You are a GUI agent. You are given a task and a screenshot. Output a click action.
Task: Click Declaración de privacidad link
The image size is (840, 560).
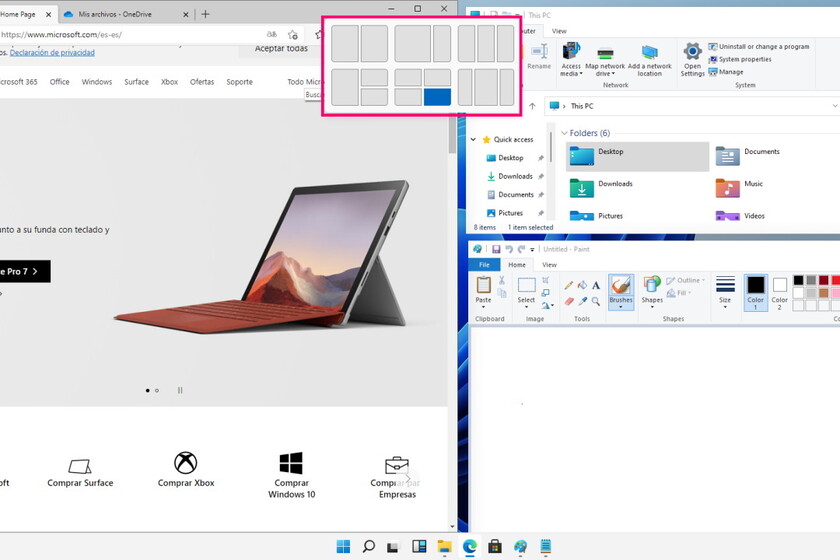click(x=52, y=53)
